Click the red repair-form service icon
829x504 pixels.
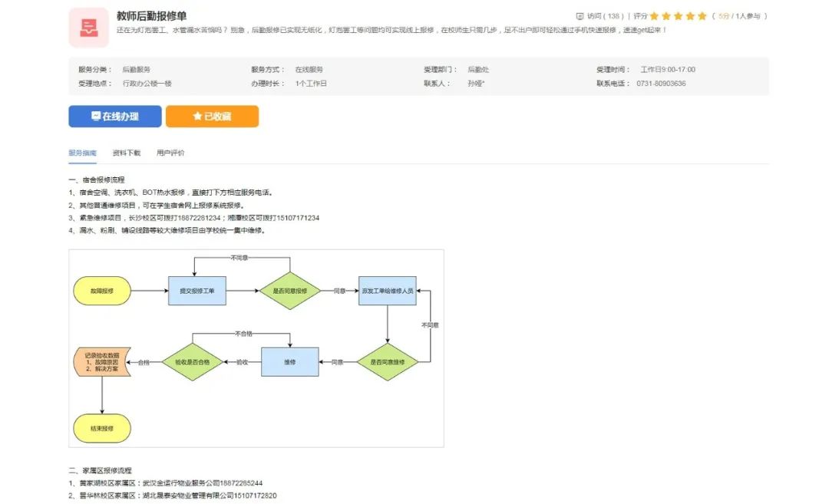[x=88, y=28]
